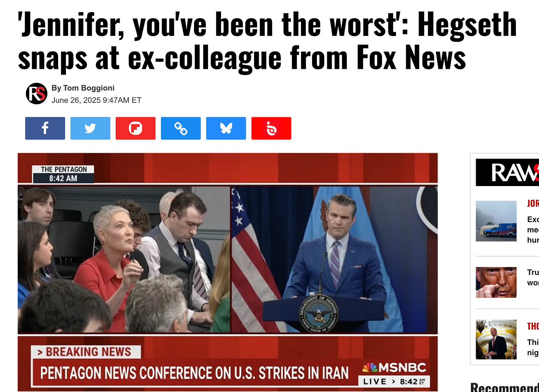Click the Hegeseth snaps at ex-colleague headline
The image size is (539, 392).
click(267, 41)
